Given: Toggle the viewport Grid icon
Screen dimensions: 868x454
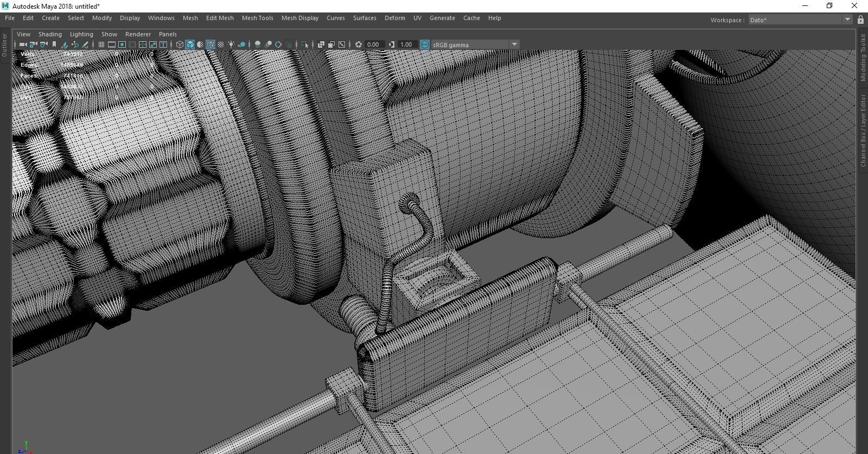Looking at the screenshot, I should 101,44.
